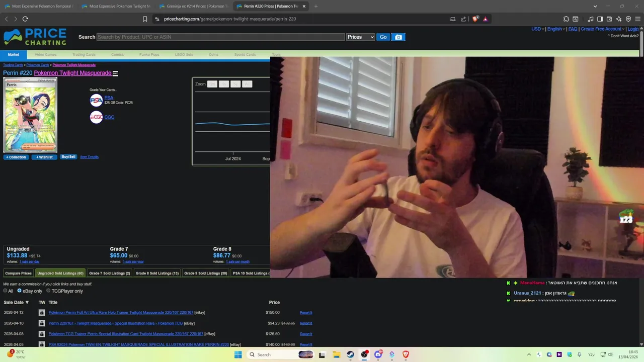Image resolution: width=644 pixels, height=362 pixels.
Task: Click the Brave Shields lion icon in address bar
Action: pos(475,19)
